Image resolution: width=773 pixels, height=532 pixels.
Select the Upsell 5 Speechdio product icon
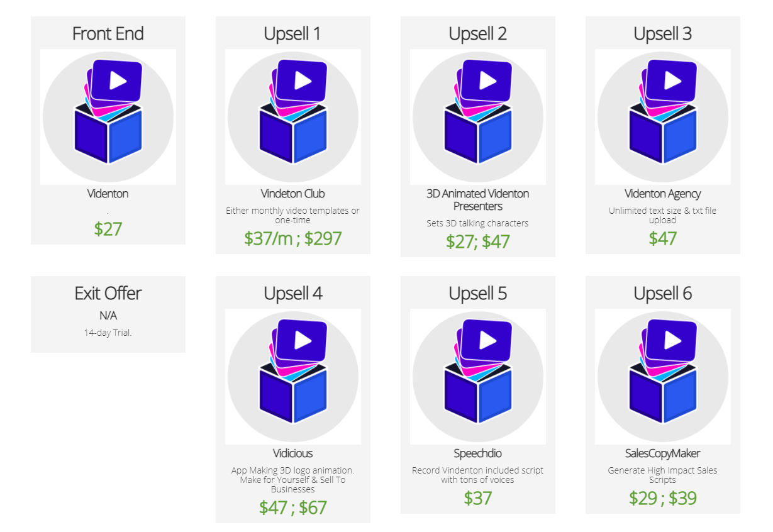[x=478, y=377]
